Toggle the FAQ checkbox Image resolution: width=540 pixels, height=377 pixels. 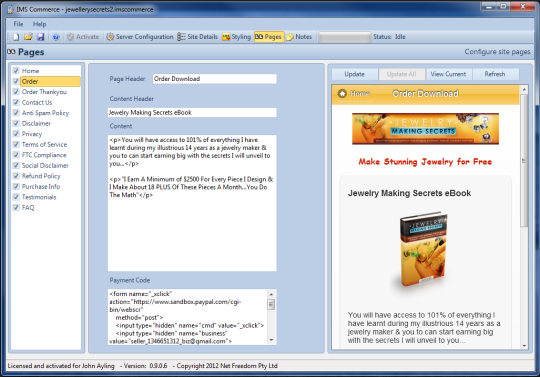pyautogui.click(x=16, y=208)
